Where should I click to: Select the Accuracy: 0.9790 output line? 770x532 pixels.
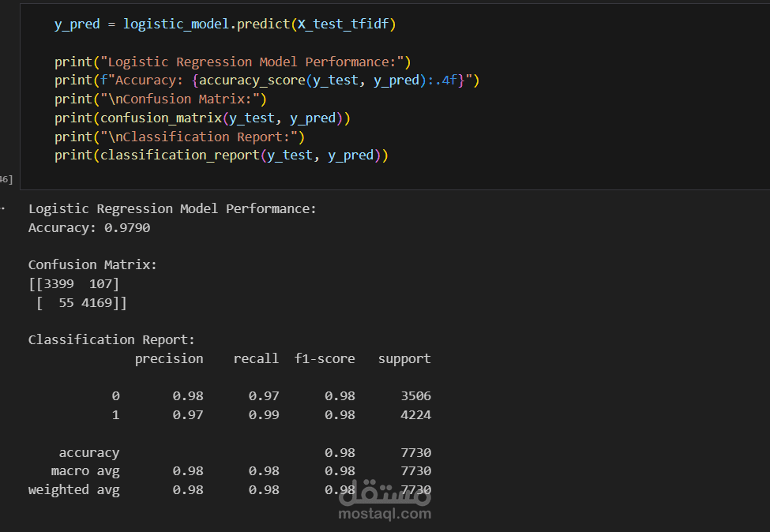pos(89,227)
